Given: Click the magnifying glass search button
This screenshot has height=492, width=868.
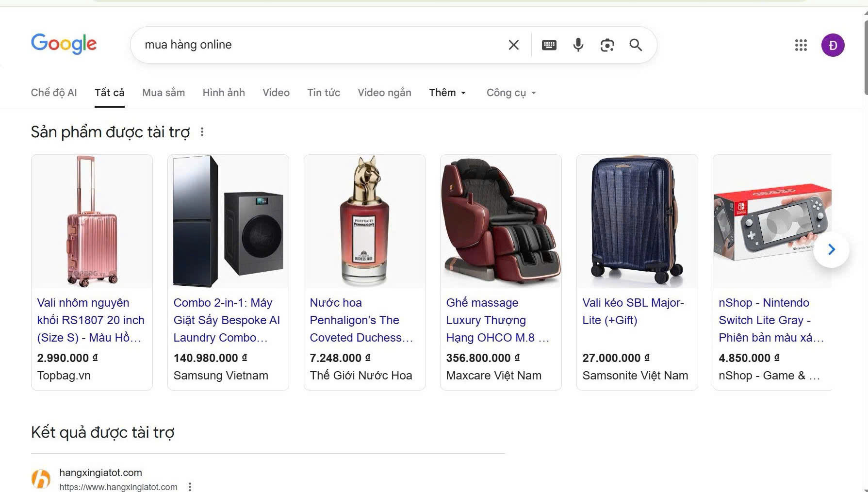Looking at the screenshot, I should 636,45.
